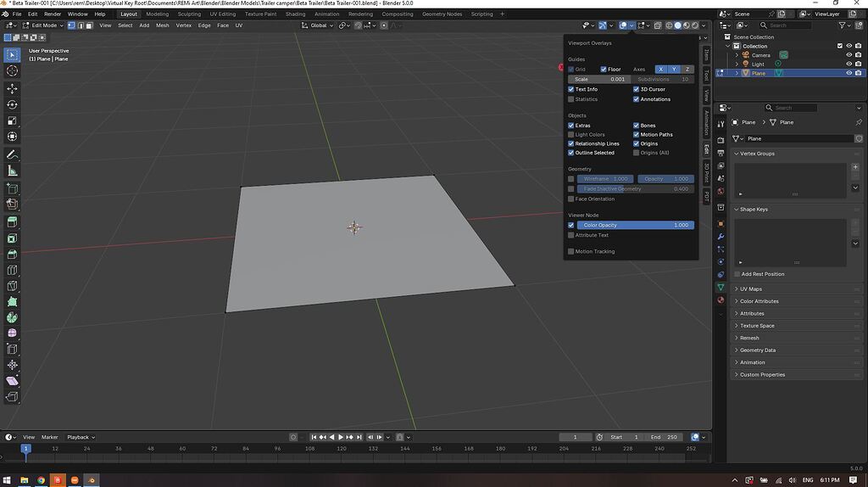Viewport: 868px width, 487px height.
Task: Adjust the grid Scale field in overlays
Action: (599, 79)
